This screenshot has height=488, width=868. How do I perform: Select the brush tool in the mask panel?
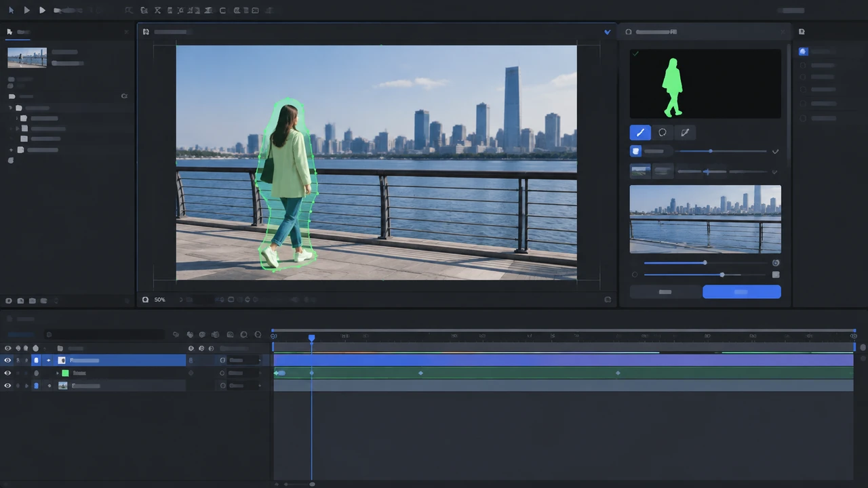(640, 133)
